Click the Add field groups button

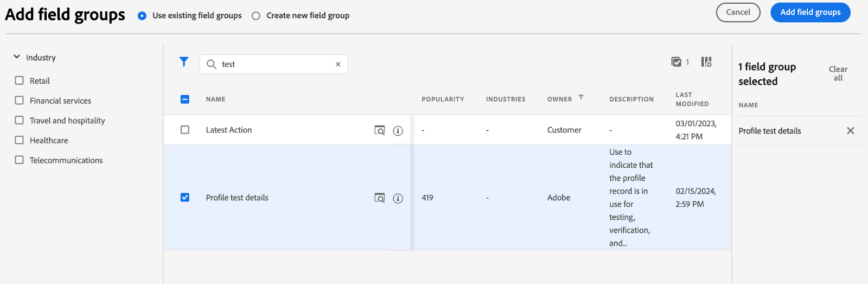click(810, 12)
